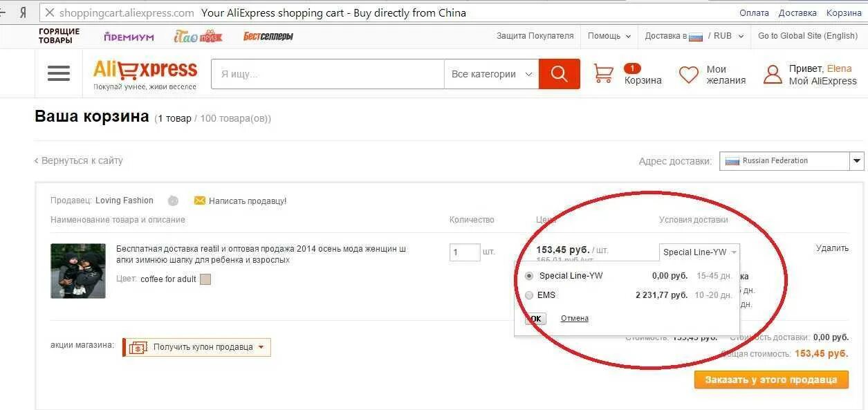This screenshot has width=868, height=410.
Task: Click Вернуться к сайту link
Action: 79,160
